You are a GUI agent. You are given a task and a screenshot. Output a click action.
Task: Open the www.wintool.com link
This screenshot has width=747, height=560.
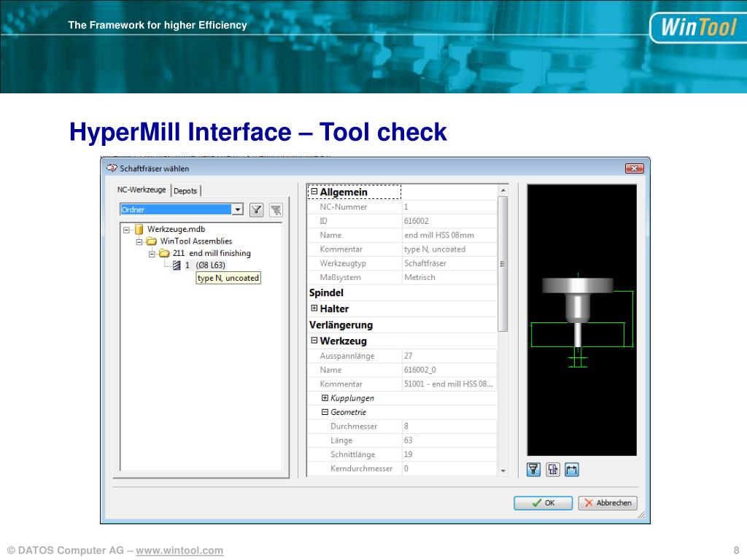coord(179,551)
